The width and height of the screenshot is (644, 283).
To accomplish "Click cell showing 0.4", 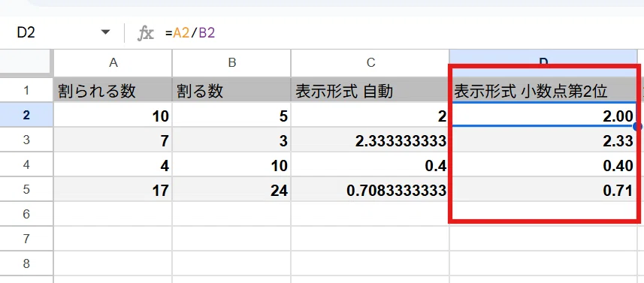I will click(x=370, y=164).
